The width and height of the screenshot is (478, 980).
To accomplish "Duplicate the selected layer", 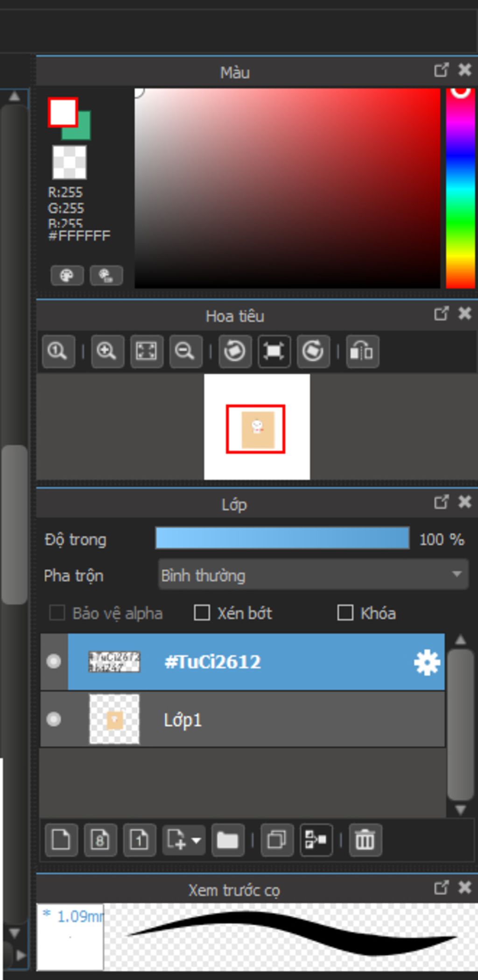I will pos(277,840).
